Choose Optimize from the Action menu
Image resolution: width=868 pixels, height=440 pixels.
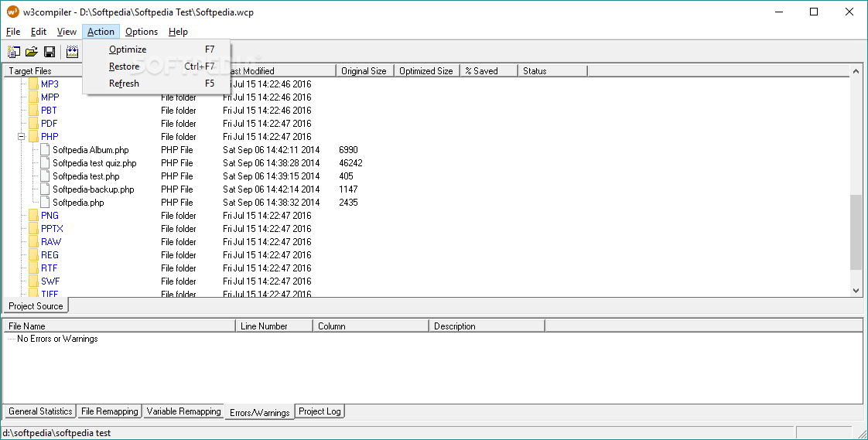tap(157, 49)
